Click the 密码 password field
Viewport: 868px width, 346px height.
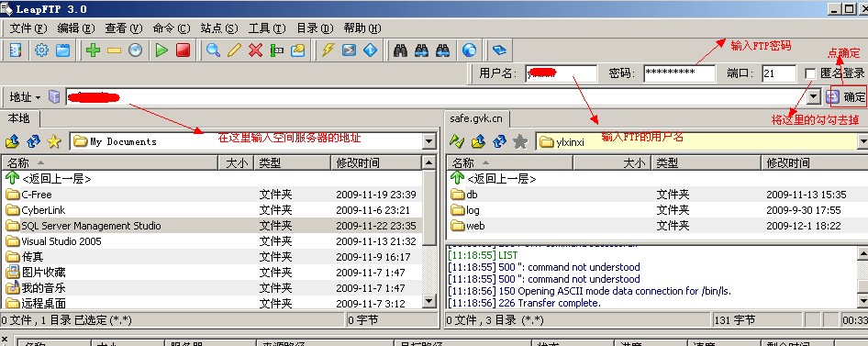click(679, 73)
